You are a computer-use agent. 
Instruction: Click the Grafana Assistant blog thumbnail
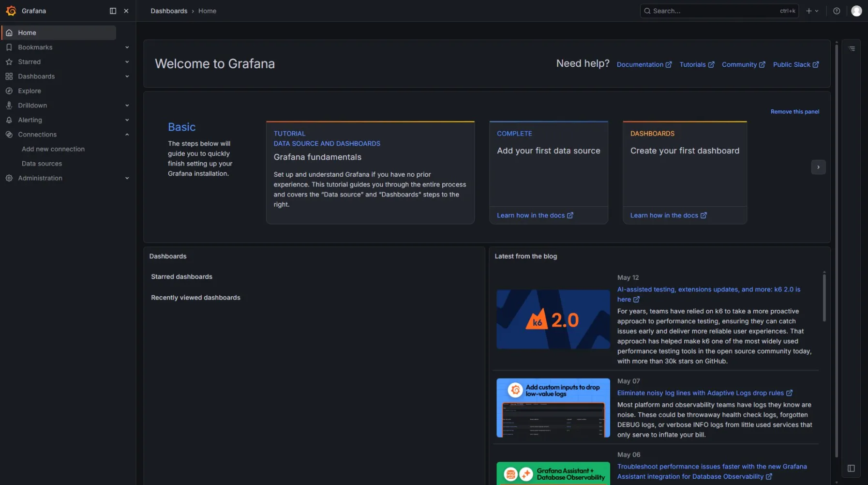[x=553, y=473]
